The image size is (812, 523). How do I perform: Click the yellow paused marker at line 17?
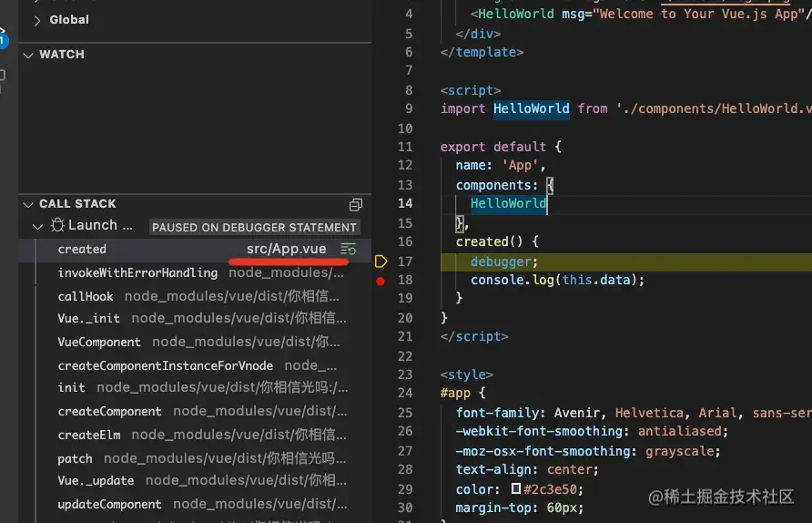click(x=381, y=261)
